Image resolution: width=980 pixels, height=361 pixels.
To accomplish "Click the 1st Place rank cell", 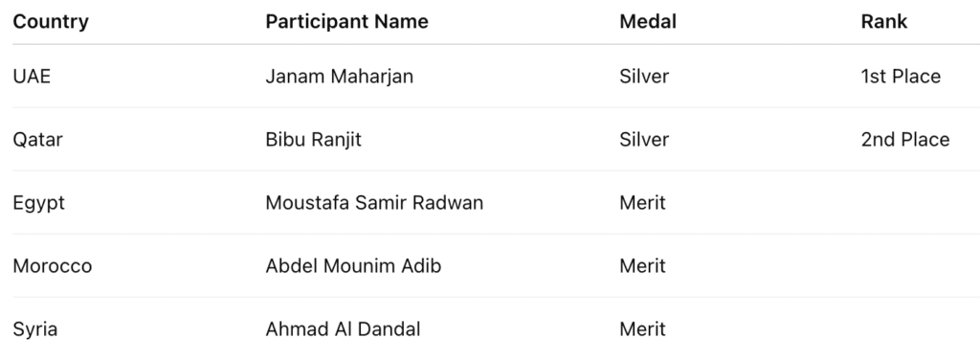I will click(x=901, y=77).
